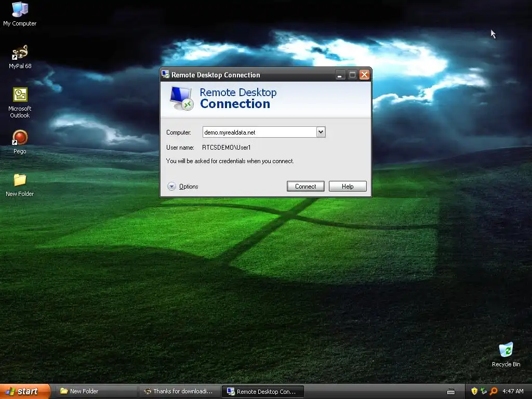Image resolution: width=532 pixels, height=399 pixels.
Task: Open the Computer dropdown arrow
Action: (x=321, y=132)
